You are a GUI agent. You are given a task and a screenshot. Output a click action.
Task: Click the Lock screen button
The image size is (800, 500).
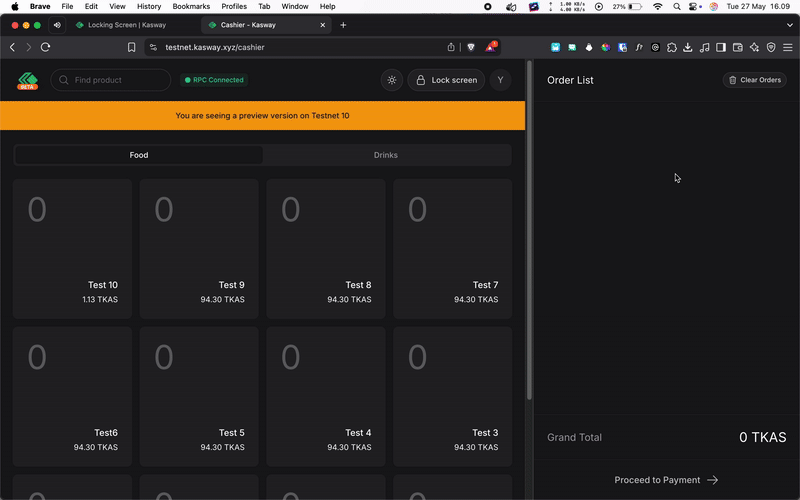pyautogui.click(x=446, y=80)
